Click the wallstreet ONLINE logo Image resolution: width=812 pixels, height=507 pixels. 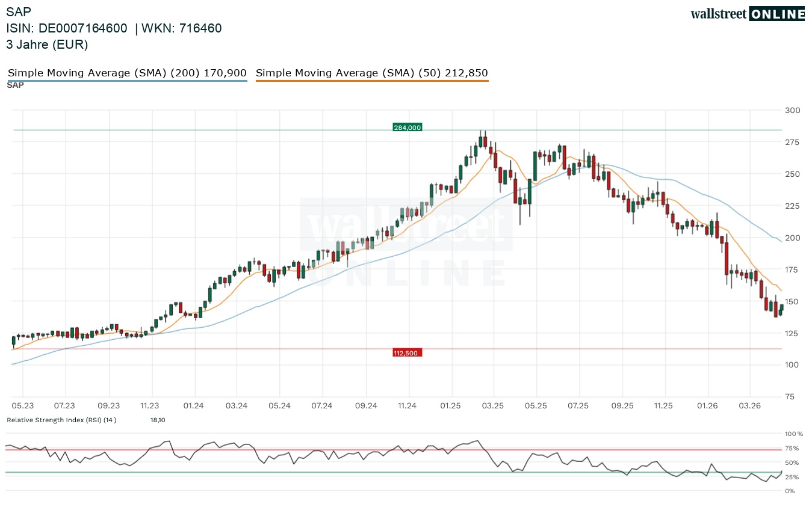pos(747,14)
